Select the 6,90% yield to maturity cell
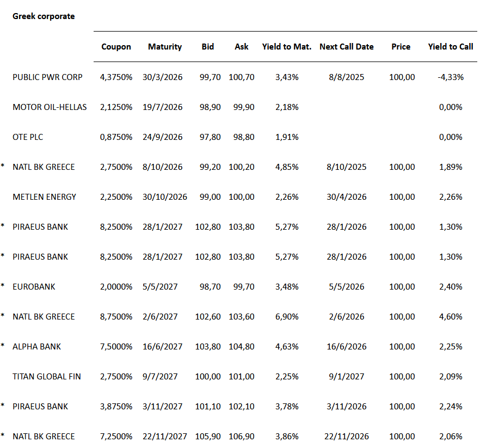Image resolution: width=480 pixels, height=448 pixels. pos(287,317)
